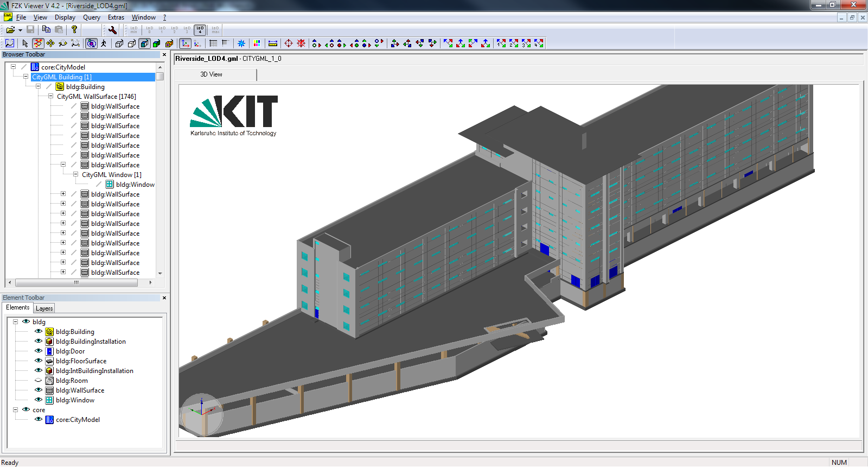This screenshot has height=467, width=868.
Task: Collapse the CityGML Window [1] node
Action: click(75, 174)
